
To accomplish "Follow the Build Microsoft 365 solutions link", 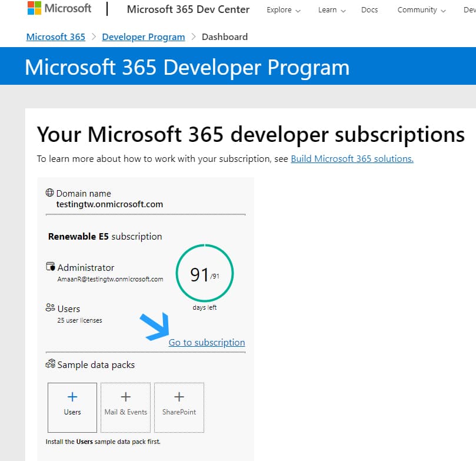I will [x=351, y=158].
